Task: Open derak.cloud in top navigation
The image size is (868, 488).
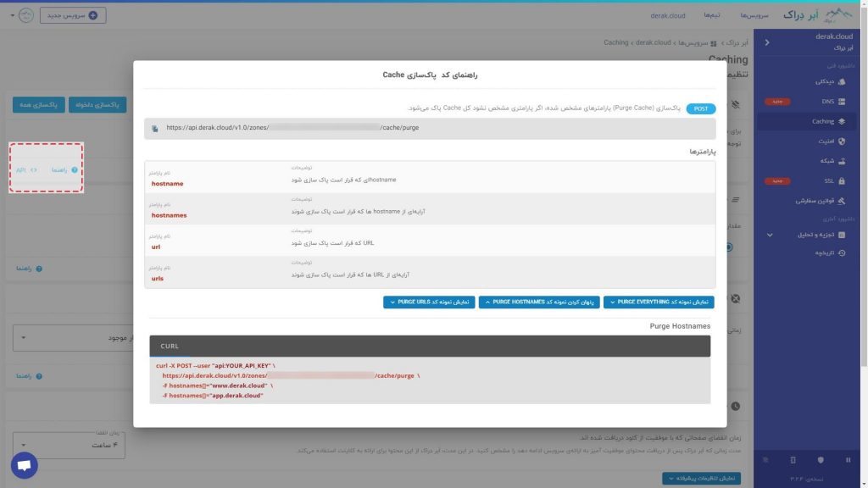Action: (668, 15)
